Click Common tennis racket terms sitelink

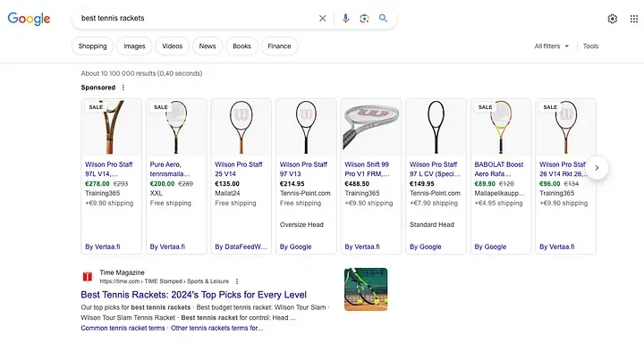(123, 328)
